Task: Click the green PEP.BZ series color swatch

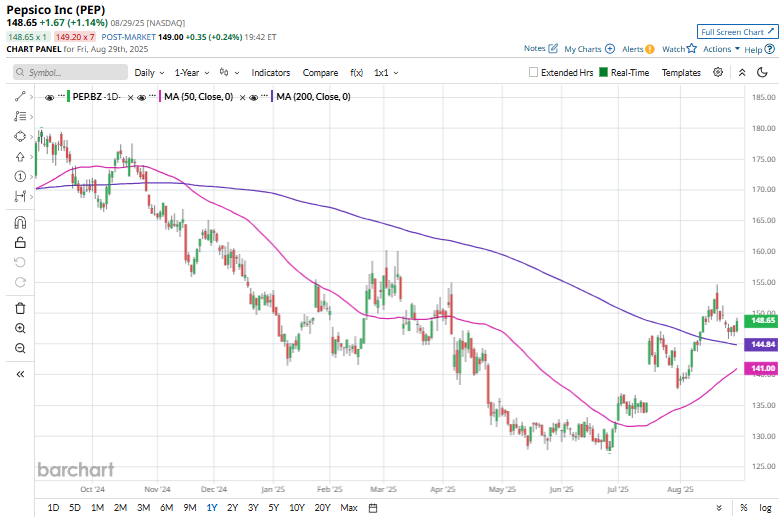Action: (68, 97)
